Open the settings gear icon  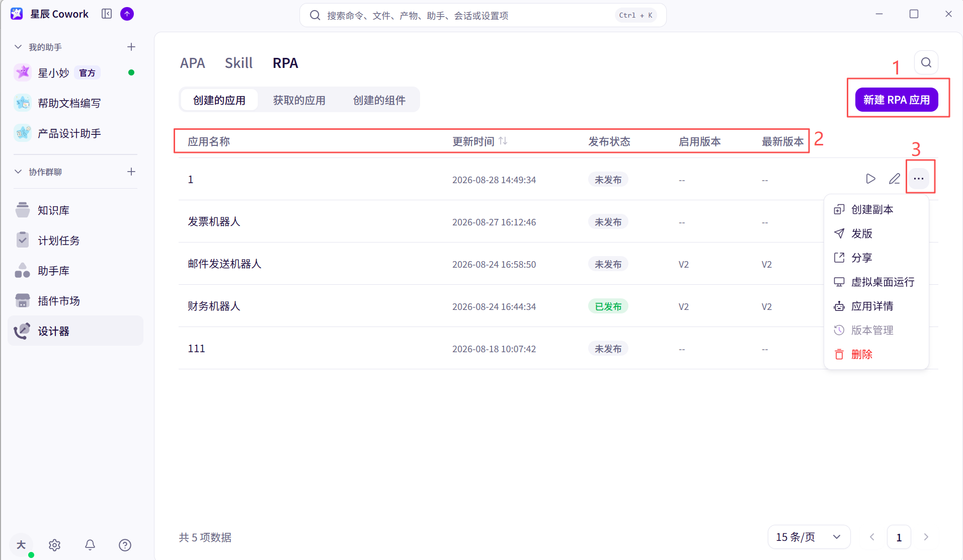[x=55, y=545]
